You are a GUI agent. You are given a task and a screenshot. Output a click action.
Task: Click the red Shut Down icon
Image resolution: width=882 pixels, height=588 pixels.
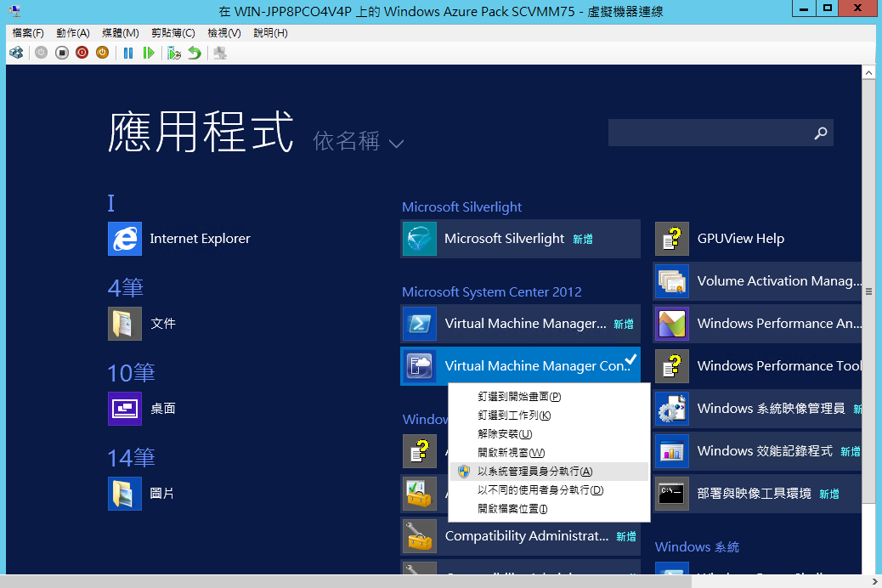pyautogui.click(x=82, y=53)
